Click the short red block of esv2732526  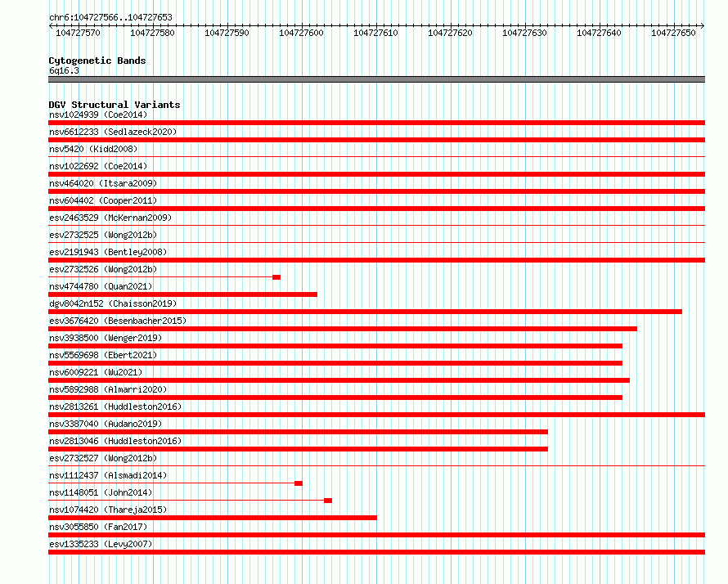(276, 277)
